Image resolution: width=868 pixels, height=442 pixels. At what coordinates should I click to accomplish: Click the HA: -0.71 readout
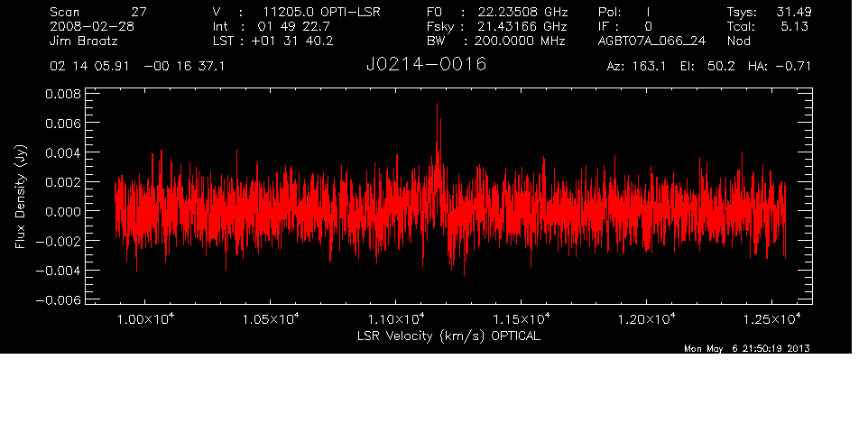[x=780, y=67]
